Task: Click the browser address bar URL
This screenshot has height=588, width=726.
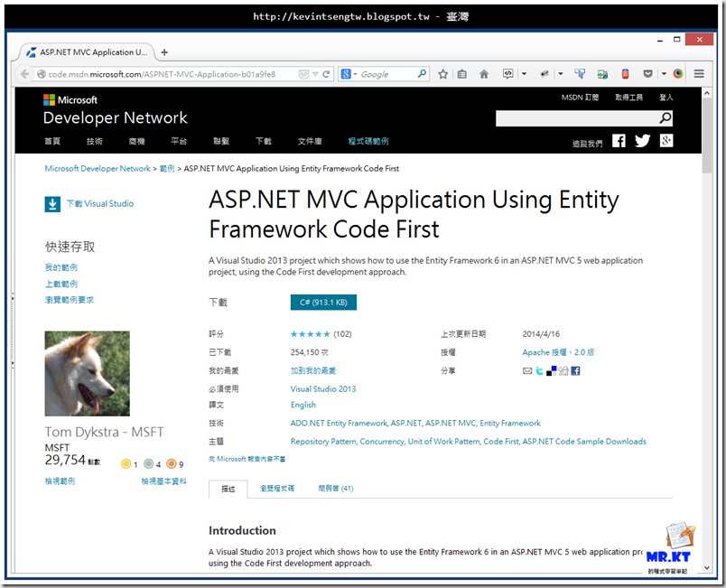Action: [x=162, y=74]
